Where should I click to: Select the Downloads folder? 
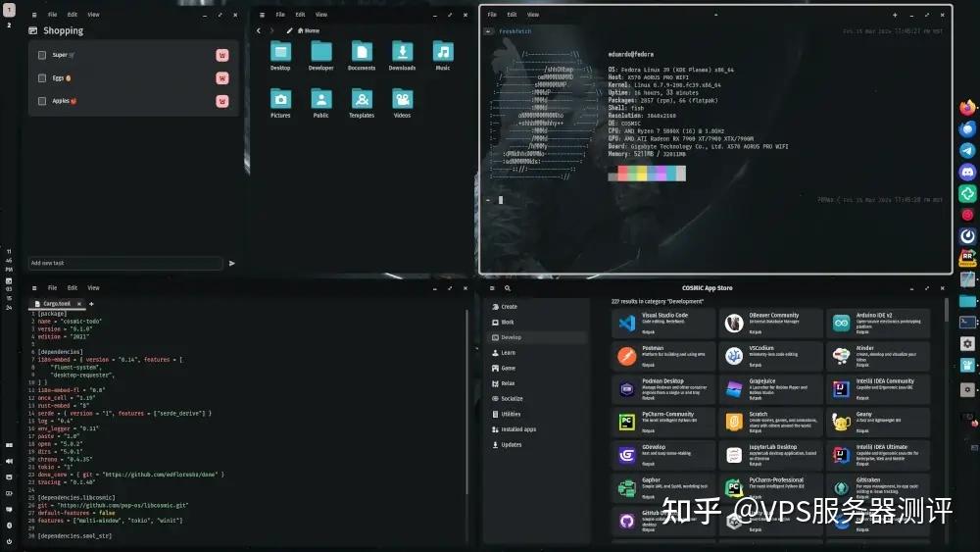402,56
